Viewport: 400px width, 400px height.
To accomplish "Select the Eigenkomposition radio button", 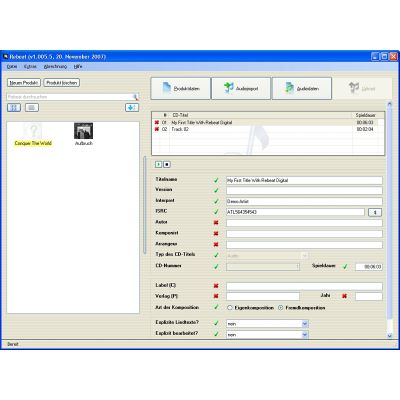I will (230, 308).
